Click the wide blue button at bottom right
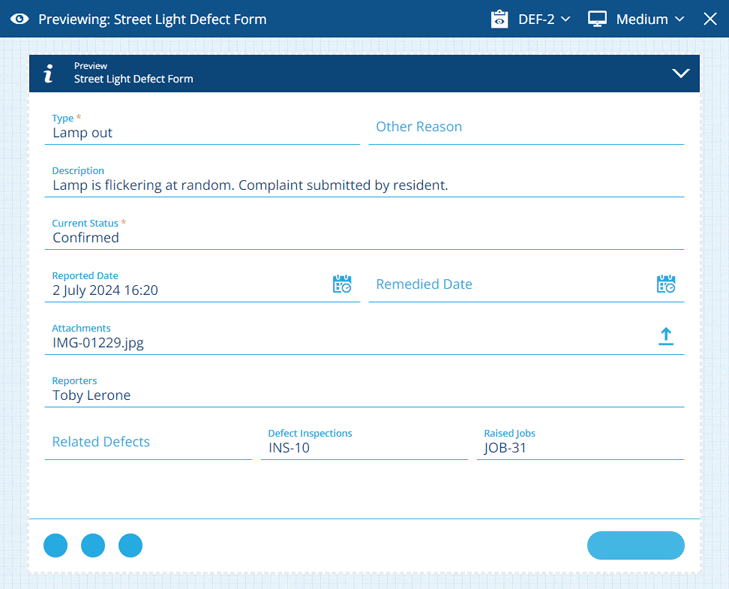 tap(635, 545)
